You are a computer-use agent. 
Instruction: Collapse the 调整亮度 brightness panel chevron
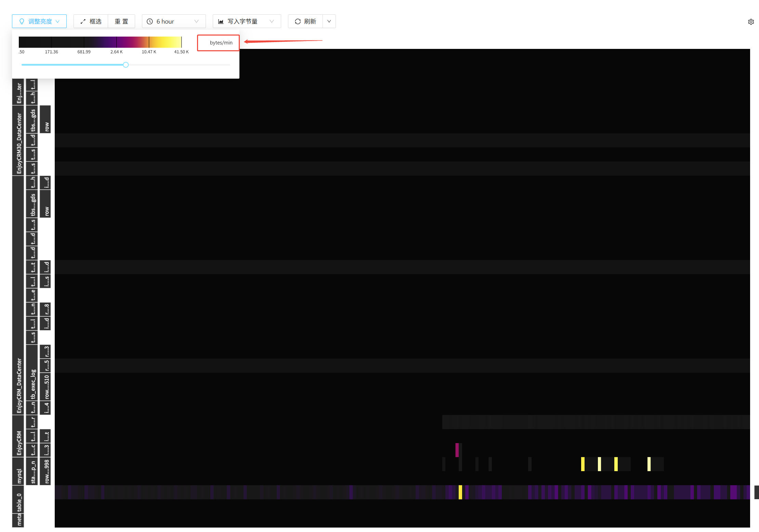pos(57,22)
